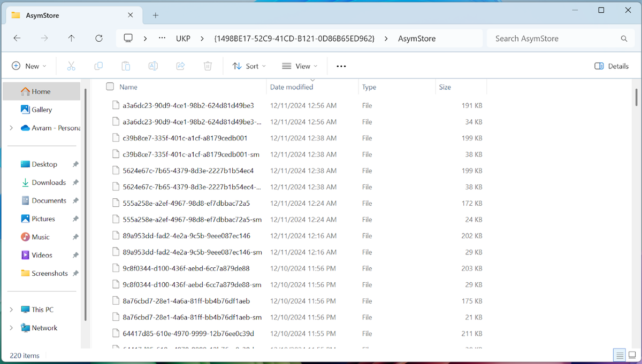Click the search magnifier icon
Image resolution: width=642 pixels, height=364 pixels.
624,38
